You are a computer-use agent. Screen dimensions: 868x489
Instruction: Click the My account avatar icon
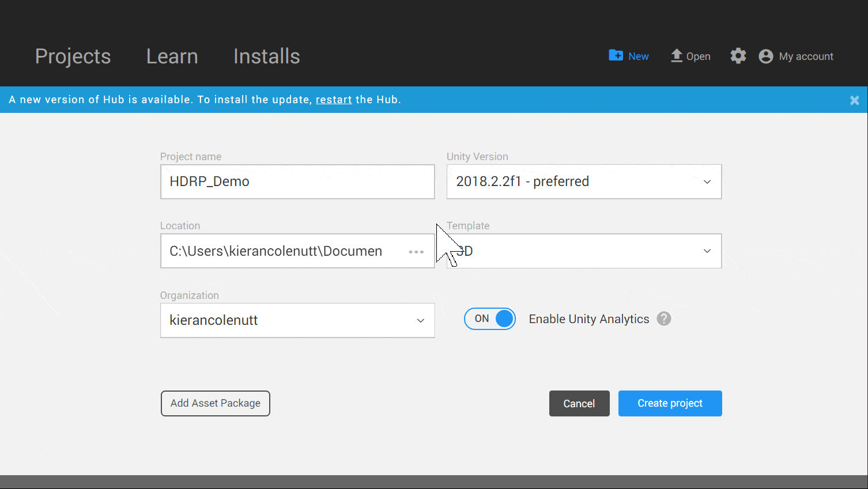tap(766, 56)
